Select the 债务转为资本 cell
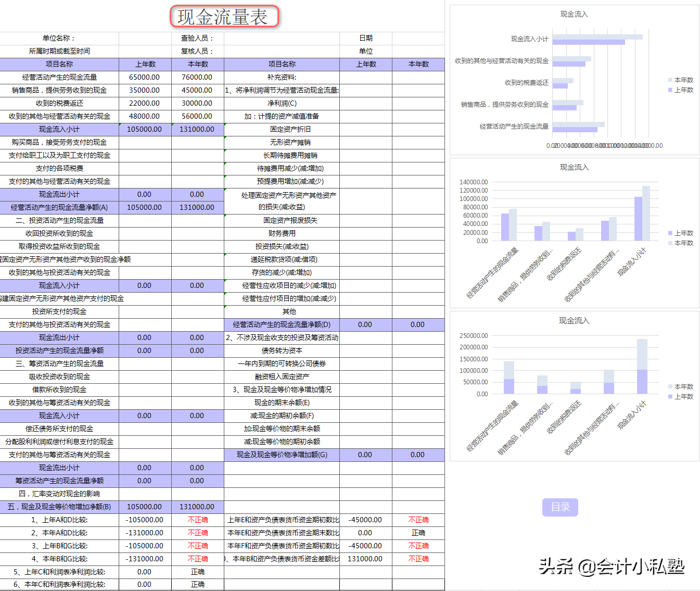 [282, 350]
